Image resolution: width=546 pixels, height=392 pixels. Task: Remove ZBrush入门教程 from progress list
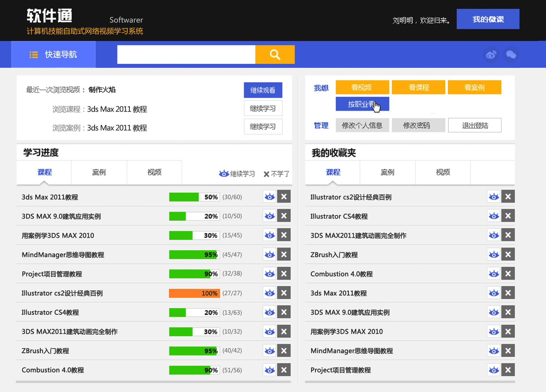(x=284, y=351)
